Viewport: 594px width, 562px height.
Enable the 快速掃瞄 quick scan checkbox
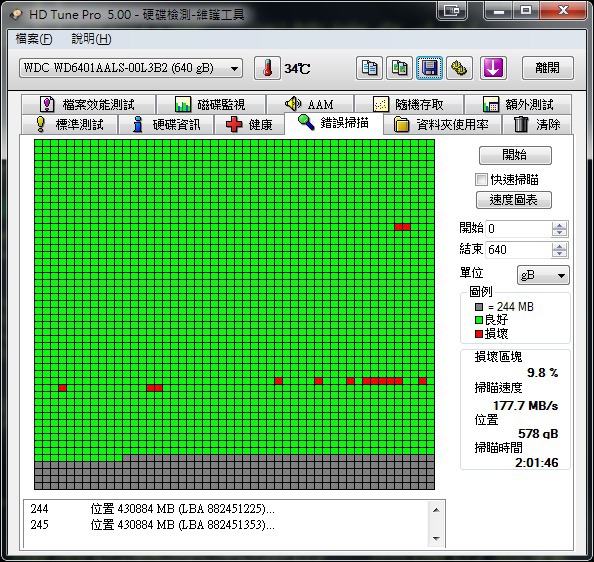click(x=481, y=180)
